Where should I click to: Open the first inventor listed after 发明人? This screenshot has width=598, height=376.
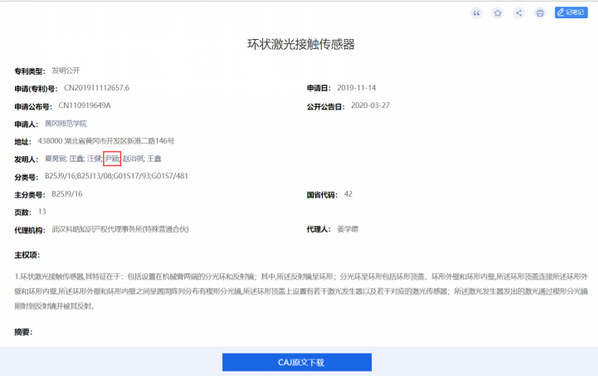(x=56, y=158)
